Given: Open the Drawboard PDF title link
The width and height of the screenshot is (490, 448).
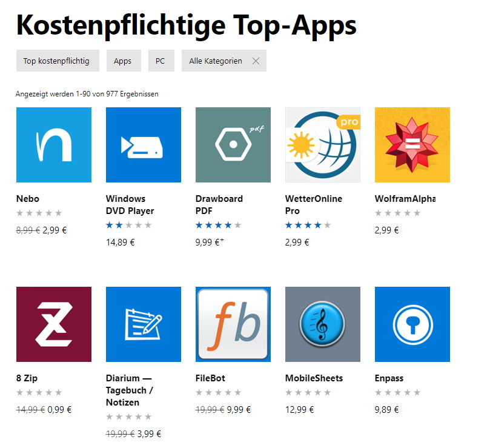Looking at the screenshot, I should tap(219, 205).
